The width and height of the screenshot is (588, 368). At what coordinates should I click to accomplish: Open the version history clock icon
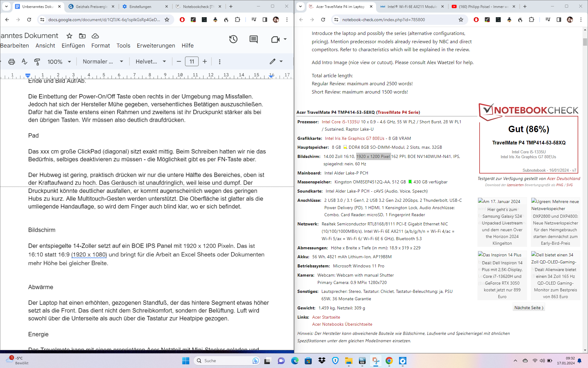233,39
